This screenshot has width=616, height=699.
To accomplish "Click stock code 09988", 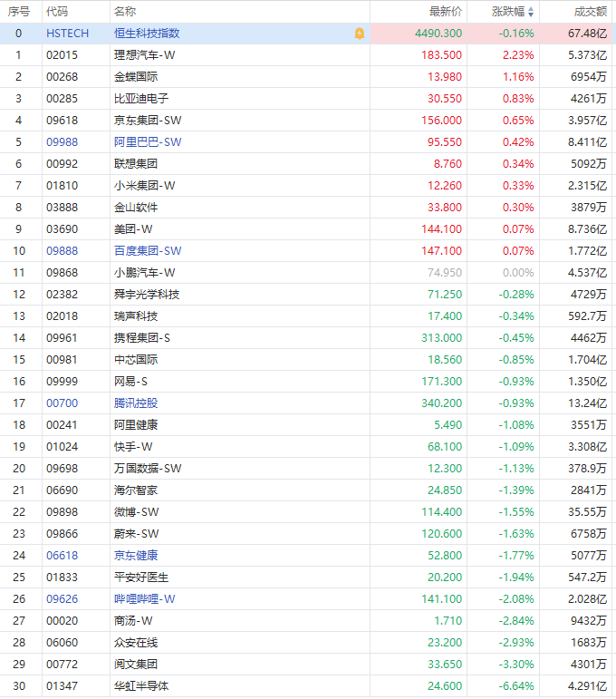I will coord(62,142).
